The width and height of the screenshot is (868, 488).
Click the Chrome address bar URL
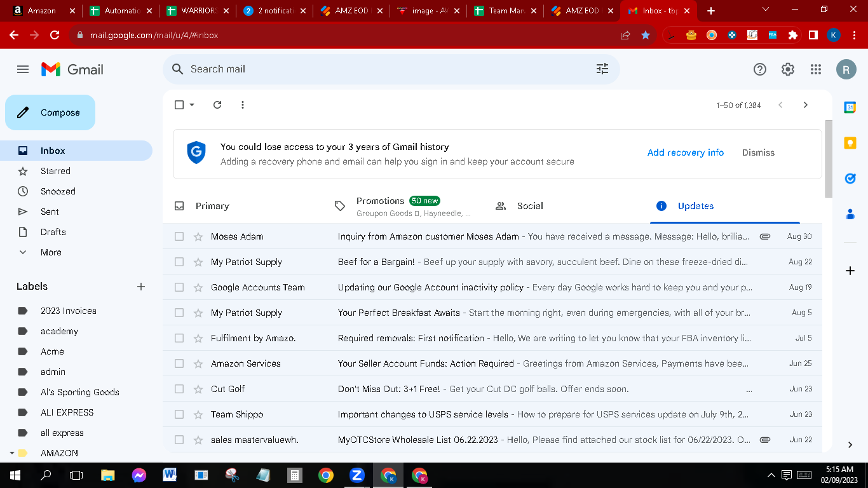point(154,35)
